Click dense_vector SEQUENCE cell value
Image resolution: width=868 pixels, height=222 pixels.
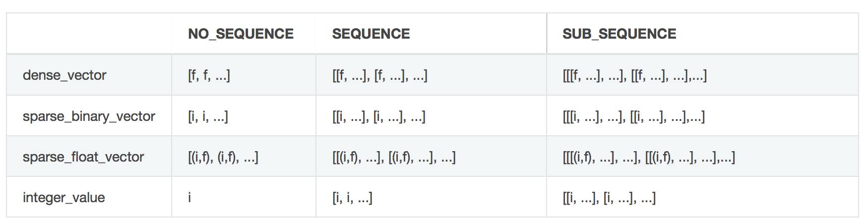click(379, 75)
